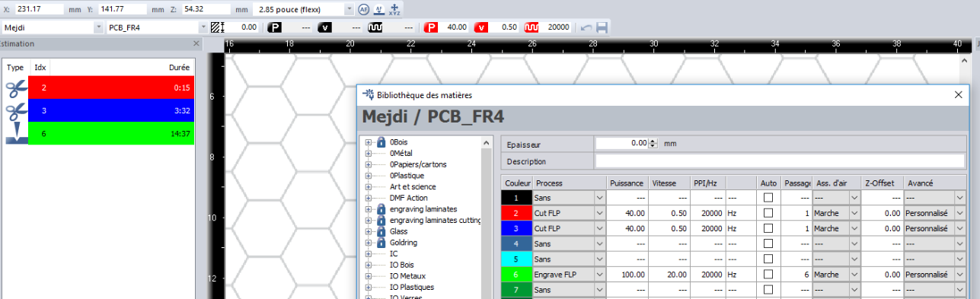The width and height of the screenshot is (980, 299).
Task: Open the Mejdi material group dropdown
Action: [98, 27]
